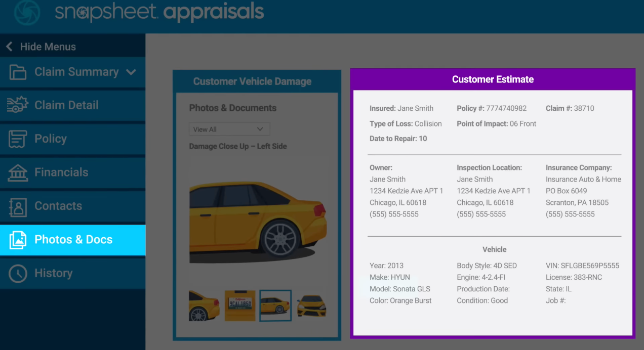Click the Snapsheet camera shutter logo

pyautogui.click(x=27, y=13)
